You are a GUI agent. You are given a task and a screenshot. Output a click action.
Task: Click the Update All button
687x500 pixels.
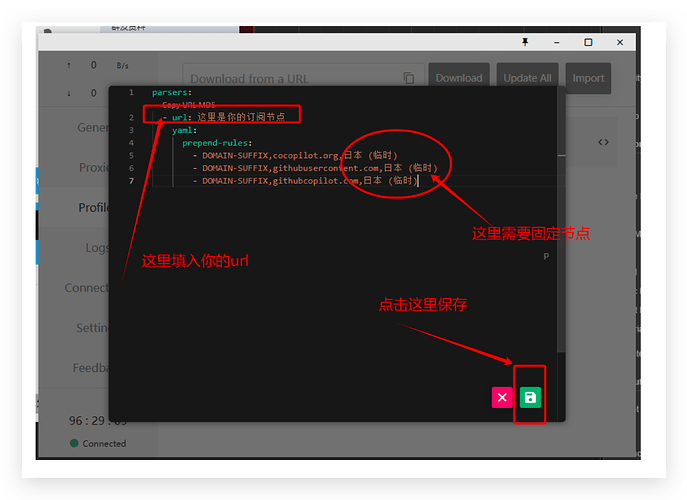click(527, 78)
